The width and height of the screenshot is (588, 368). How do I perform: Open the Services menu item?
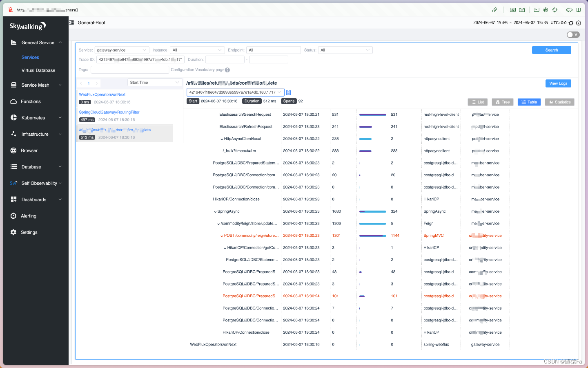click(x=30, y=57)
